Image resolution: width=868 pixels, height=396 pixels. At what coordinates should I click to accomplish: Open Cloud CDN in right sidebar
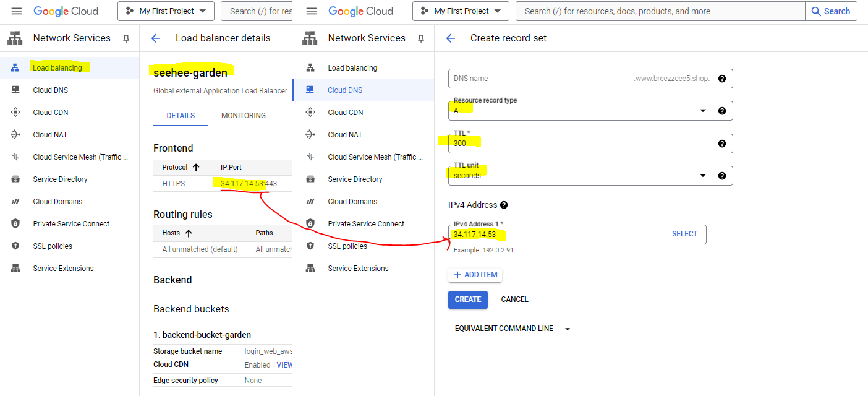(363, 113)
